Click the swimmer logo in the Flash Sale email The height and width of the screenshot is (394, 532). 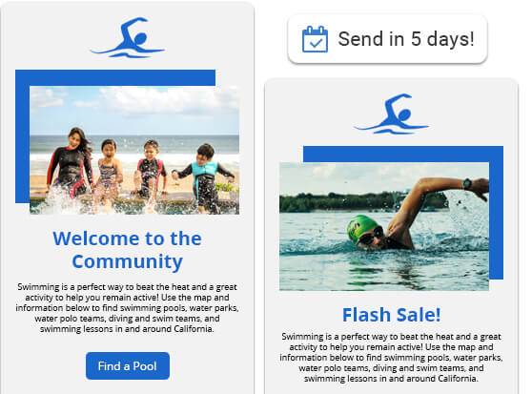coord(391,114)
